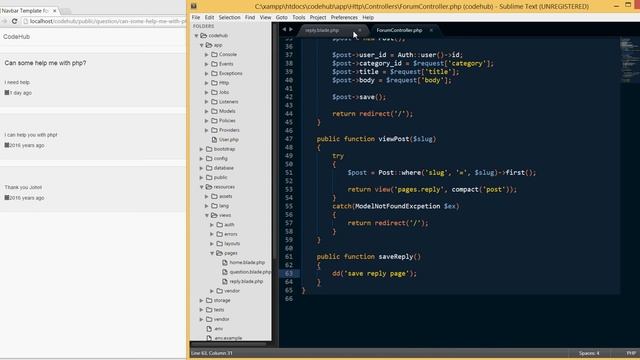Open the CodeHub navbar brand link
The height and width of the screenshot is (360, 640).
[16, 37]
